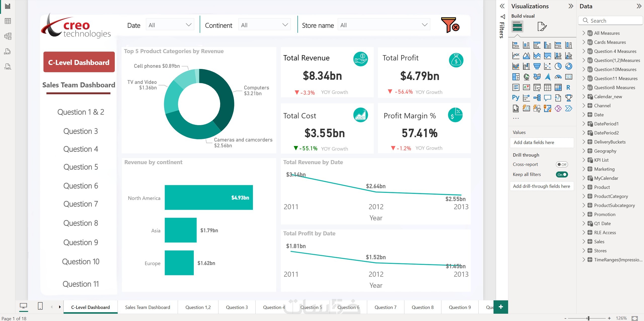
Task: Select the R script visual icon
Action: click(x=568, y=87)
